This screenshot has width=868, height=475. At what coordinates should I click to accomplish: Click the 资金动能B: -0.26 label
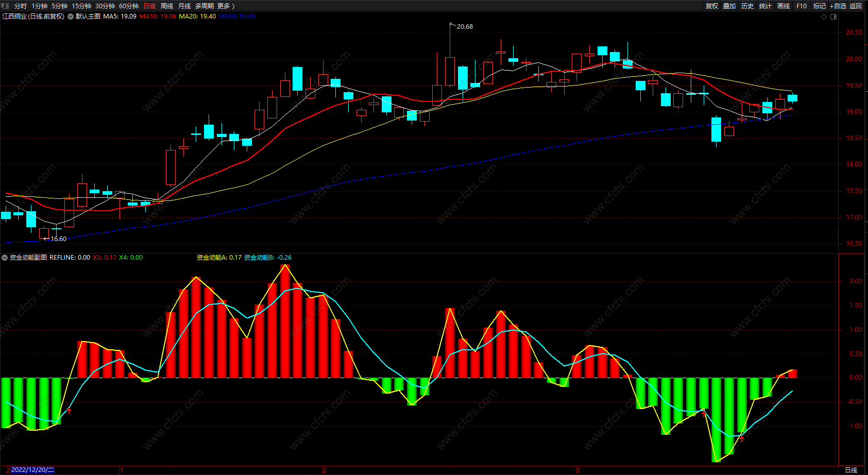(267, 258)
